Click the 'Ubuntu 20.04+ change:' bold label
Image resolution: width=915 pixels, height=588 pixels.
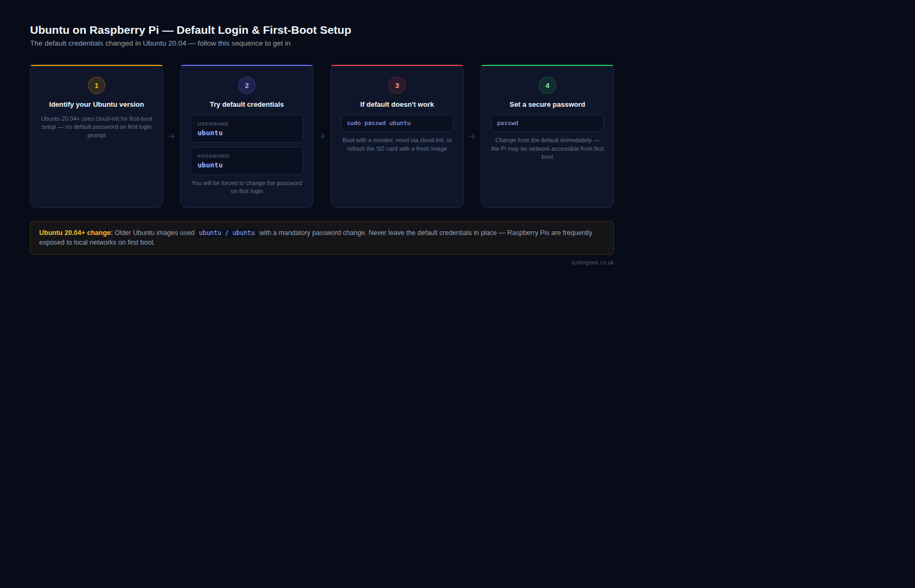click(x=76, y=233)
